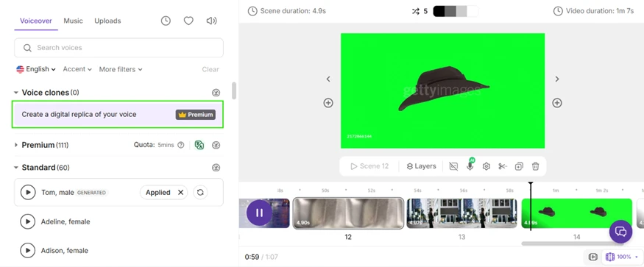Open the English language dropdown

36,69
